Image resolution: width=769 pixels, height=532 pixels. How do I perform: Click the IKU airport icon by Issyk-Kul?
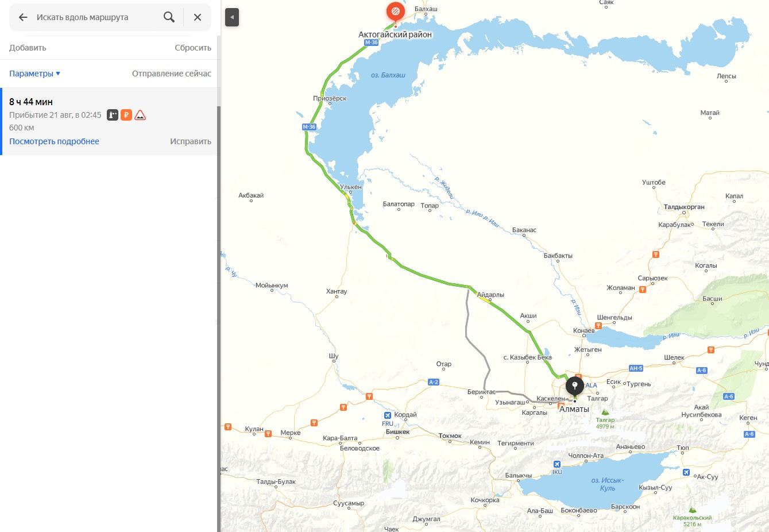[x=557, y=464]
